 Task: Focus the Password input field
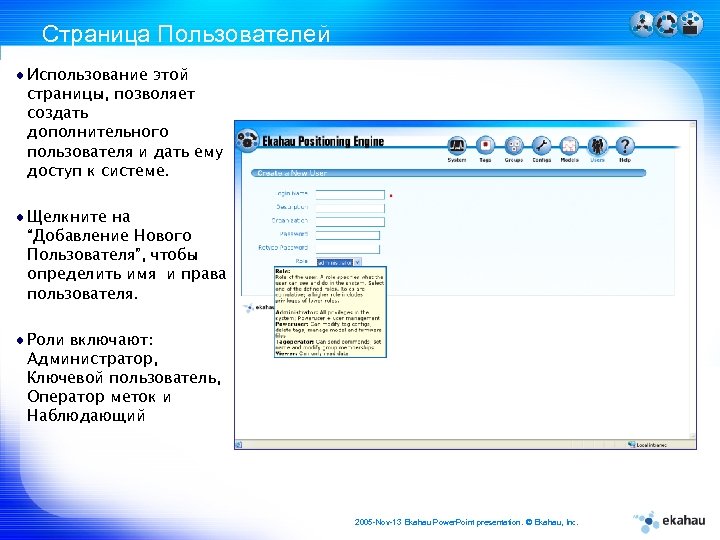[348, 235]
